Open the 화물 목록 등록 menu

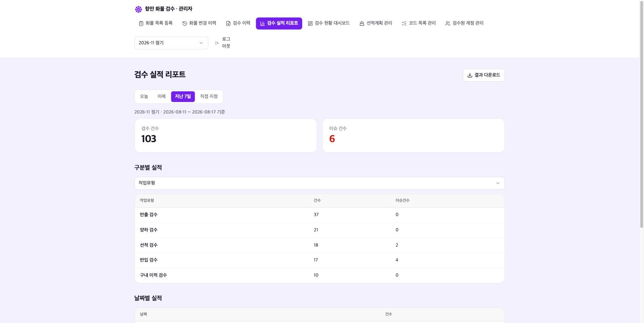point(156,23)
